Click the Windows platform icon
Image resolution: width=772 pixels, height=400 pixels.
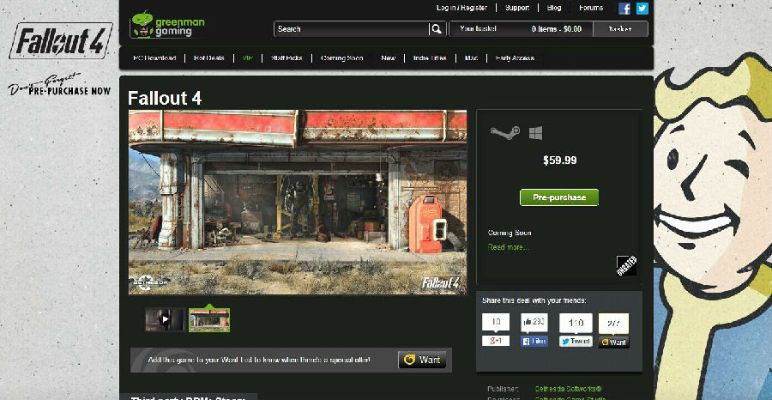pos(535,133)
